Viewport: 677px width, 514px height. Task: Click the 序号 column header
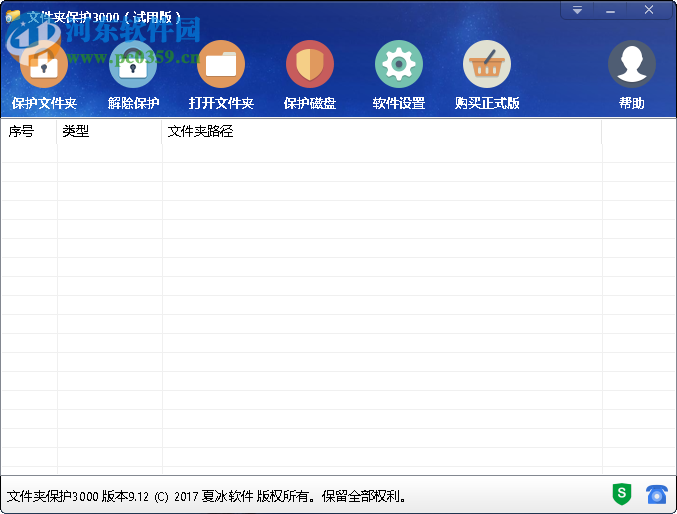29,131
